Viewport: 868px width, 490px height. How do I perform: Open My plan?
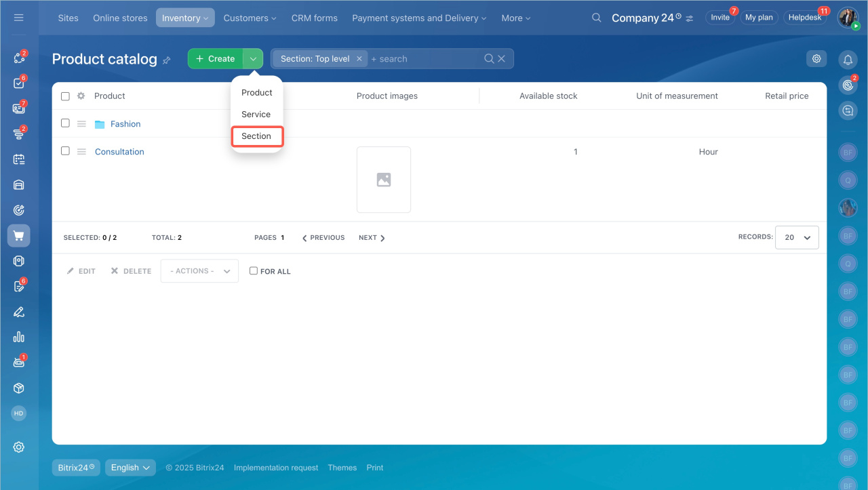point(759,18)
